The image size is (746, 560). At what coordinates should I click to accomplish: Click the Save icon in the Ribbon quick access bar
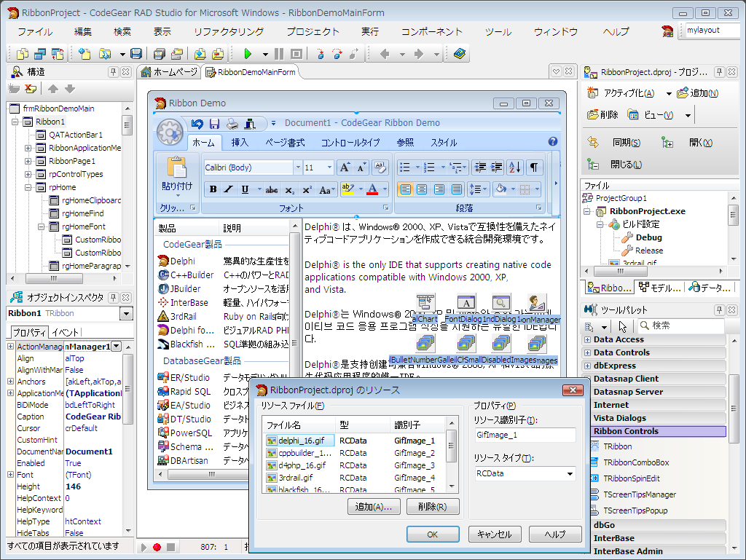(215, 124)
